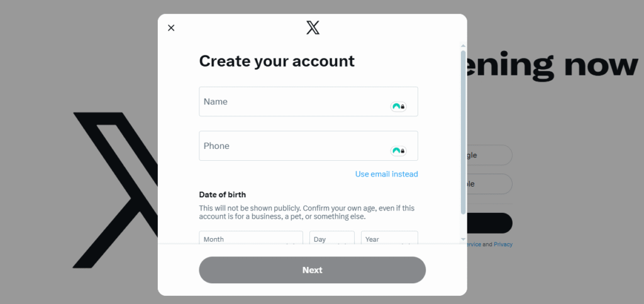644x304 pixels.
Task: Open the partially hidden Terms of Service link
Action: 474,244
